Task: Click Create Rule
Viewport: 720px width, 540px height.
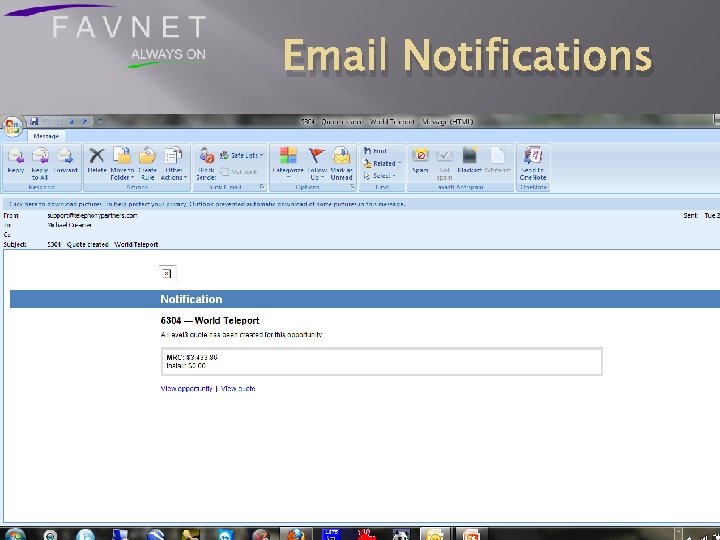Action: [147, 164]
